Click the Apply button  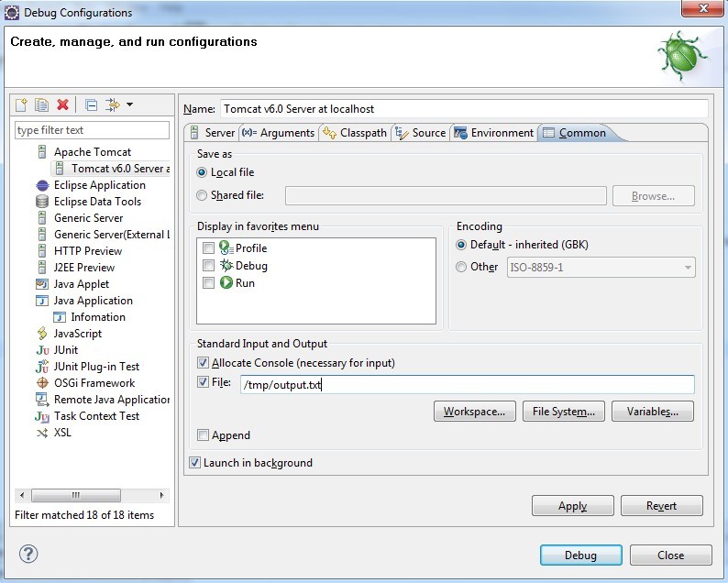coord(573,505)
